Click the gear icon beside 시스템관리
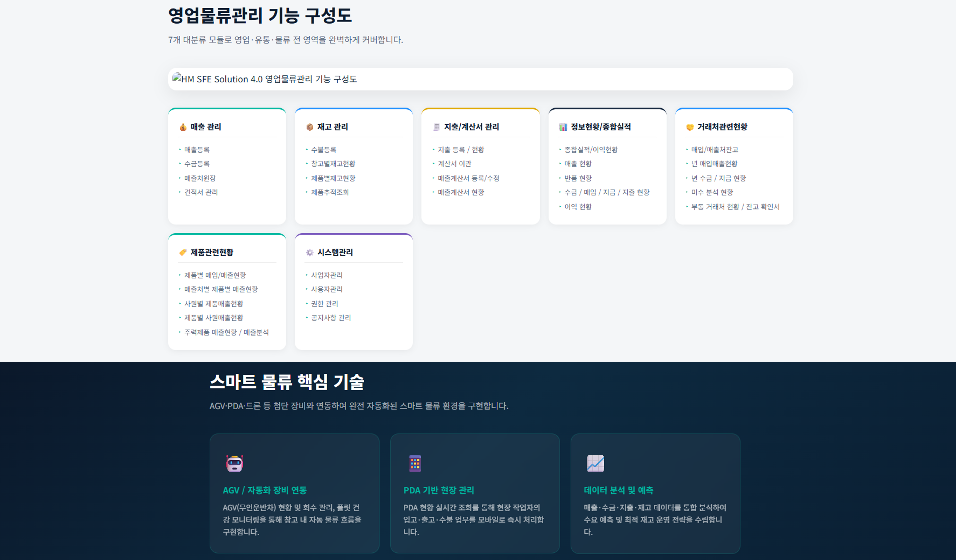The height and width of the screenshot is (560, 956). (x=310, y=252)
